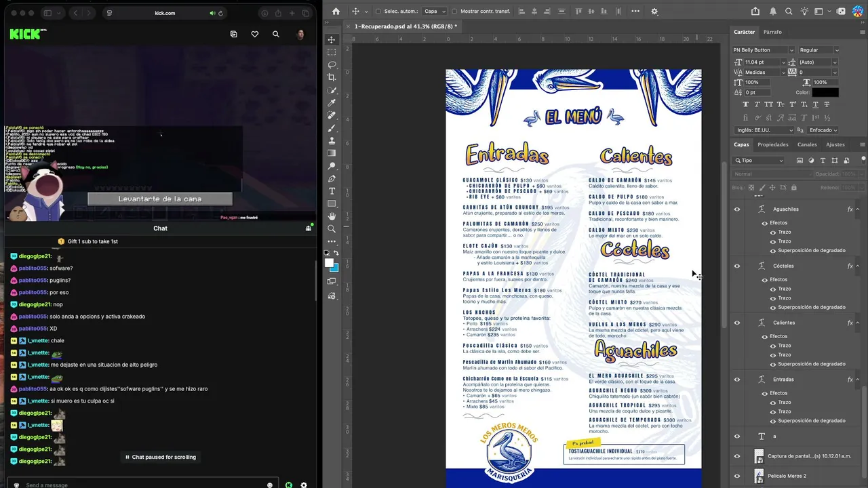Enable Selec. autom. checkbox
The width and height of the screenshot is (868, 488).
click(378, 11)
